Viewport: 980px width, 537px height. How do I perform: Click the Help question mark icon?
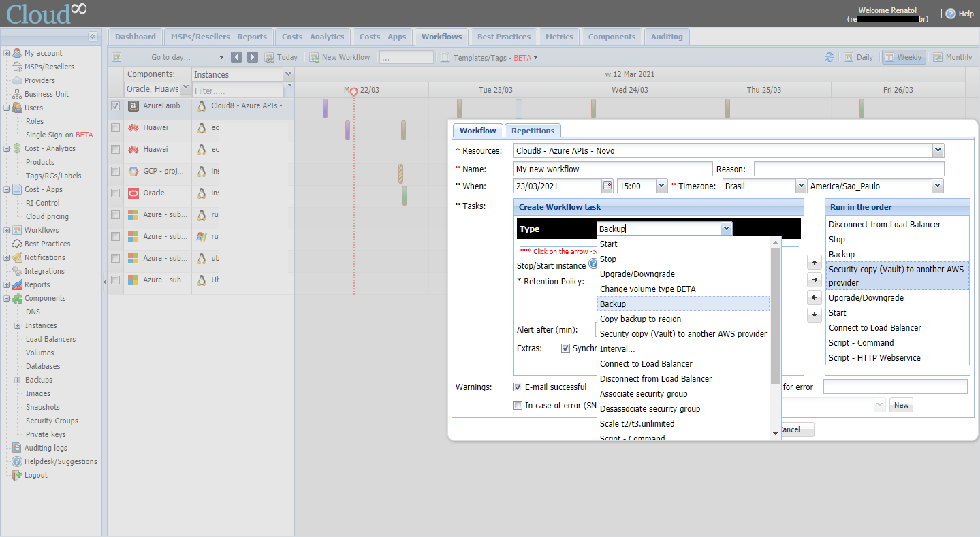click(950, 14)
